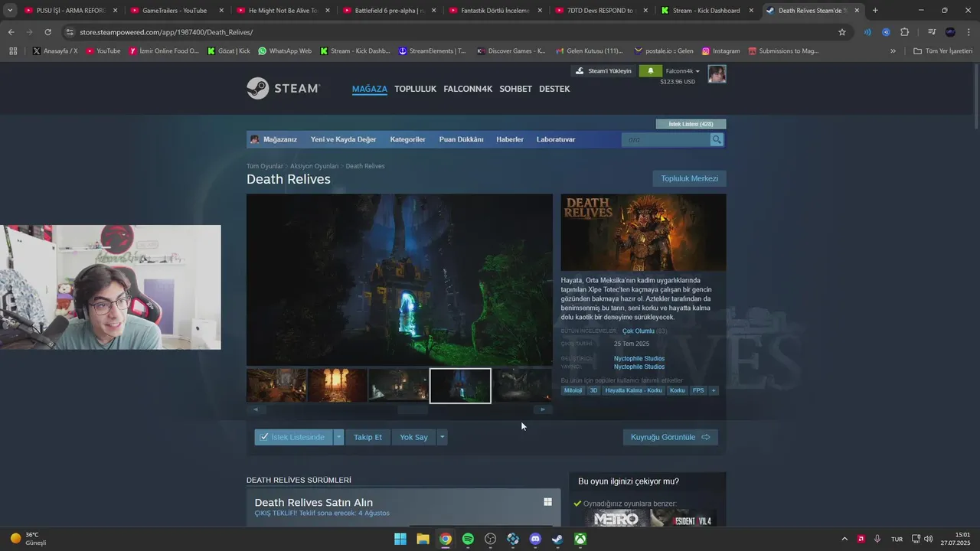Open the Anasayfa / X bookmark
Screen dimensions: 980x551
pyautogui.click(x=55, y=51)
